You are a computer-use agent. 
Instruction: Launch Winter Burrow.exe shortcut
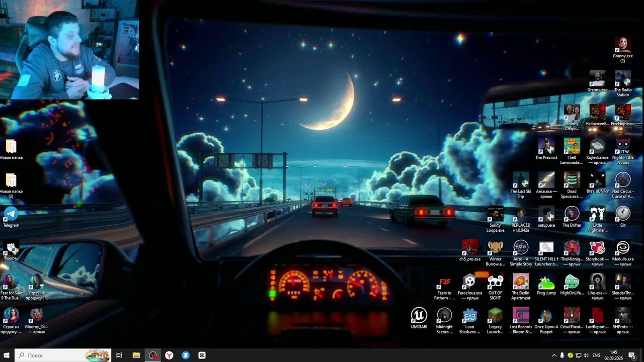[495, 253]
